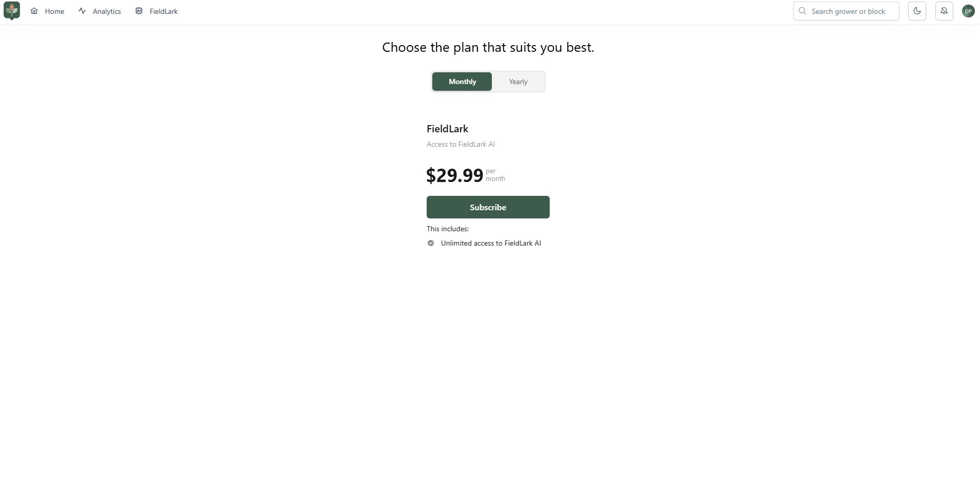
Task: Open the FieldLark menu item
Action: click(163, 11)
